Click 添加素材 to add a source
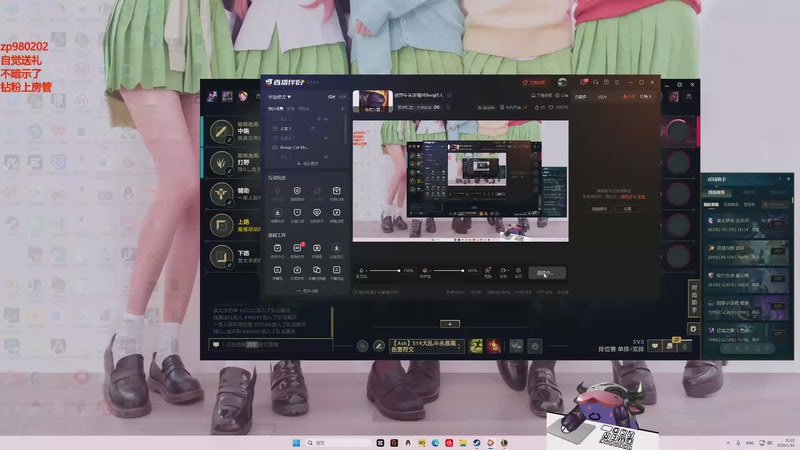The width and height of the screenshot is (800, 450). pyautogui.click(x=308, y=164)
